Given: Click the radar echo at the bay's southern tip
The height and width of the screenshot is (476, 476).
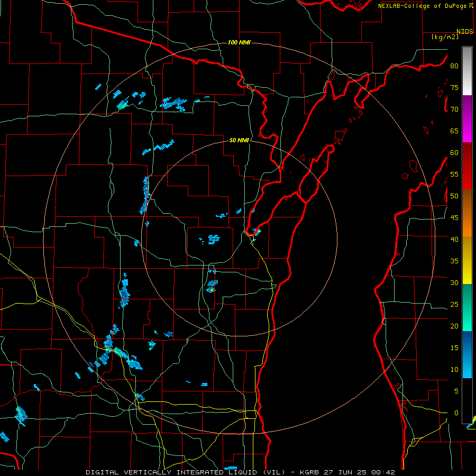Looking at the screenshot, I should [257, 232].
